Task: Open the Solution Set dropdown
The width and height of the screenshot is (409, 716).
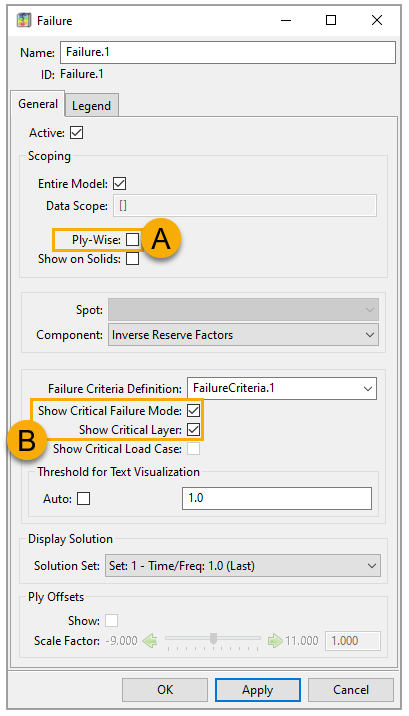Action: (x=243, y=566)
